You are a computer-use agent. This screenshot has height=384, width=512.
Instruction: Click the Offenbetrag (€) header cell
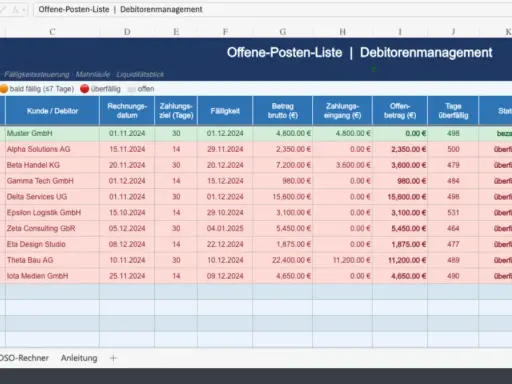tap(400, 111)
